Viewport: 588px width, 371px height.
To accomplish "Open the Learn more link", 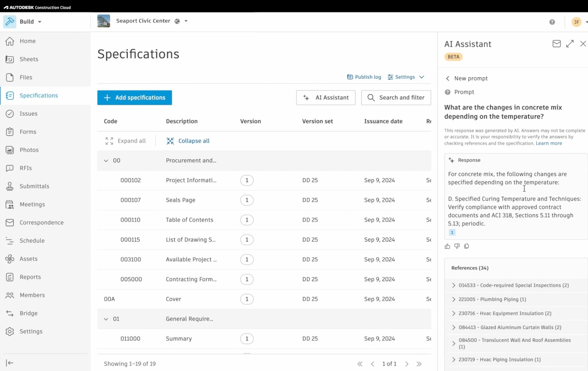I will coord(549,143).
